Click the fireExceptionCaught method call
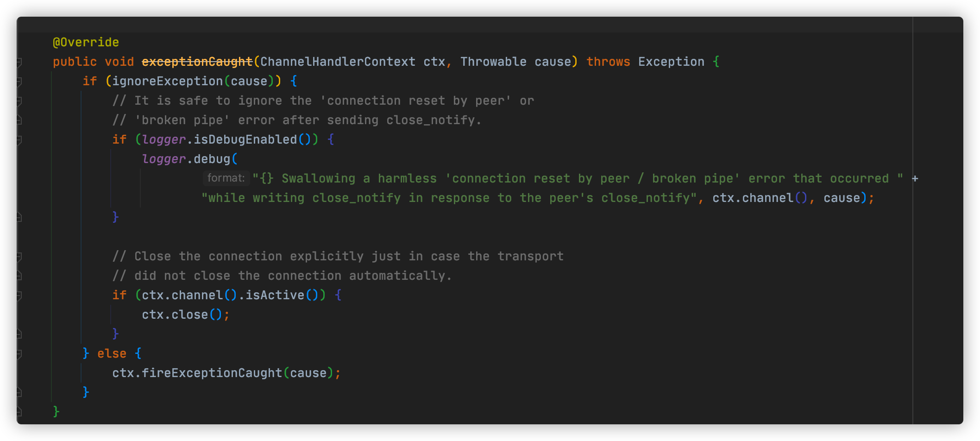The image size is (980, 441). point(212,373)
